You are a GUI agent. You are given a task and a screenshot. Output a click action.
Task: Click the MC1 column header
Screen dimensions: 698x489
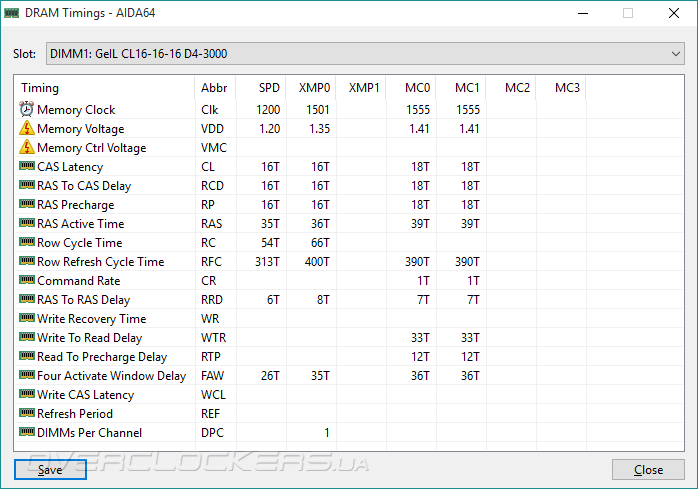[461, 88]
